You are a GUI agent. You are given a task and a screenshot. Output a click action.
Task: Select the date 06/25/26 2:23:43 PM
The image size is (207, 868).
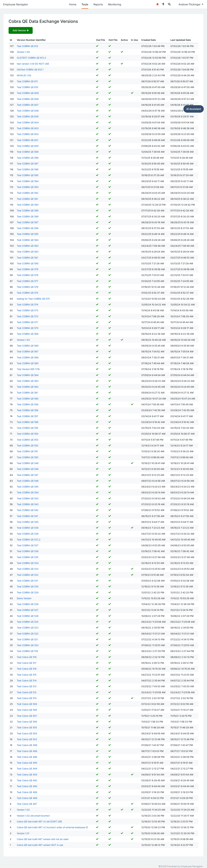click(153, 75)
